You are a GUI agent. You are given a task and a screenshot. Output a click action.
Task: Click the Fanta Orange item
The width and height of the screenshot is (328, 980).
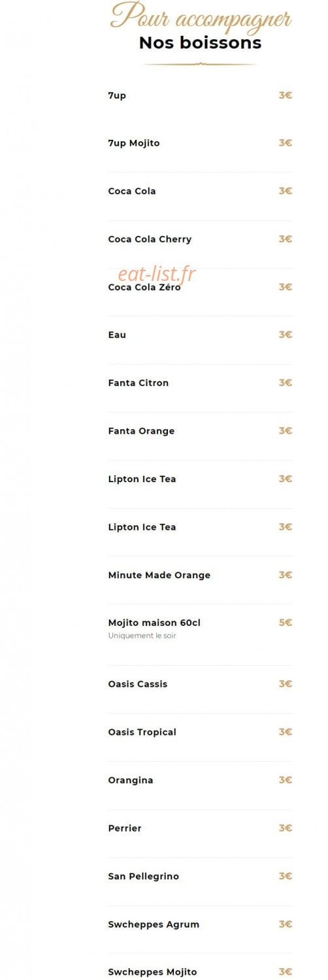pos(141,431)
